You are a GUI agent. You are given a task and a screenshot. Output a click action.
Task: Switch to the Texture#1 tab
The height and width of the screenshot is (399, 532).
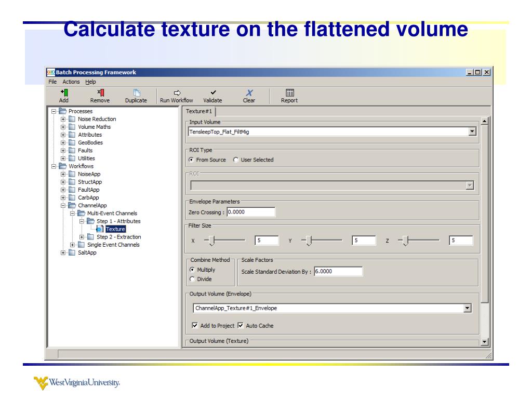tap(199, 111)
